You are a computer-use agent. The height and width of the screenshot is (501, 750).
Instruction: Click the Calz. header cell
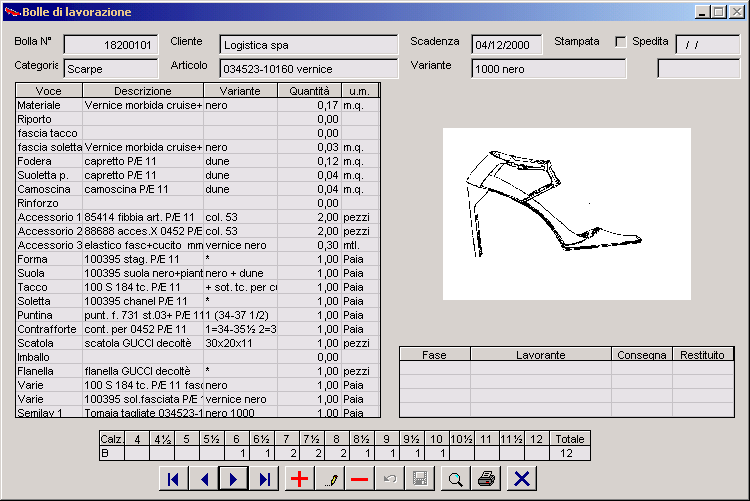[112, 439]
